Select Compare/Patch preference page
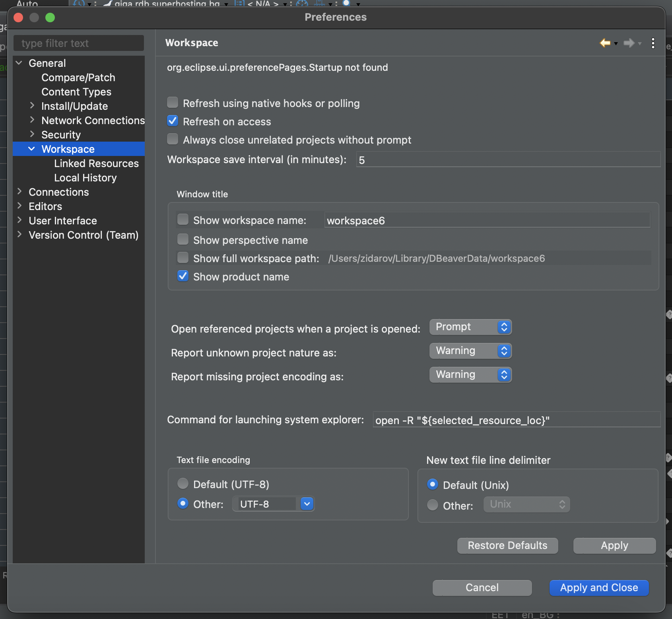Image resolution: width=672 pixels, height=619 pixels. 78,78
